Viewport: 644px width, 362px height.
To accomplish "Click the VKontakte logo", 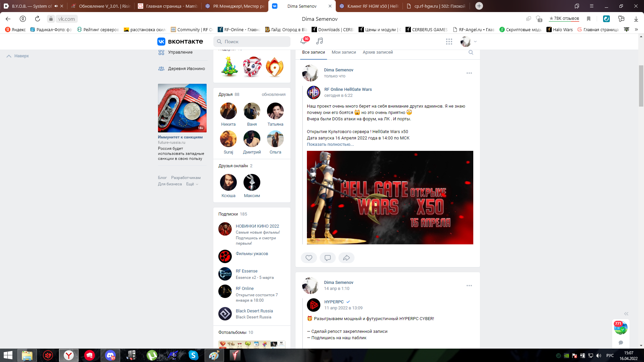I will pos(180,42).
